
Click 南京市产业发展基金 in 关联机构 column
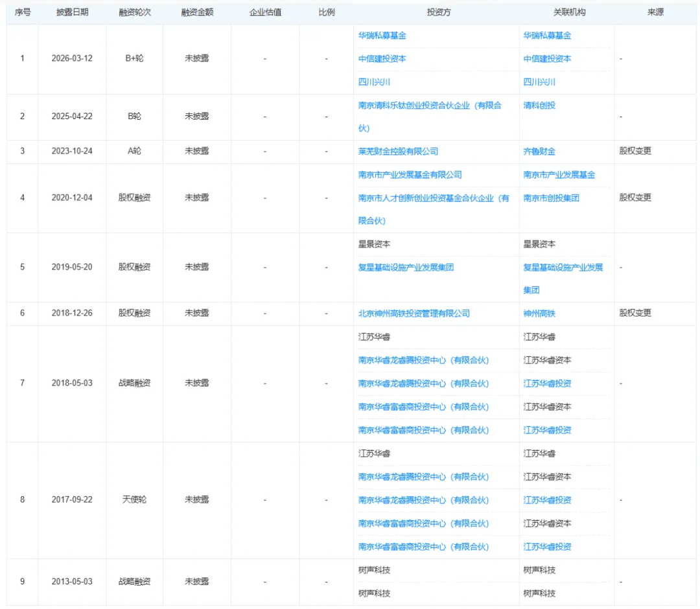559,175
